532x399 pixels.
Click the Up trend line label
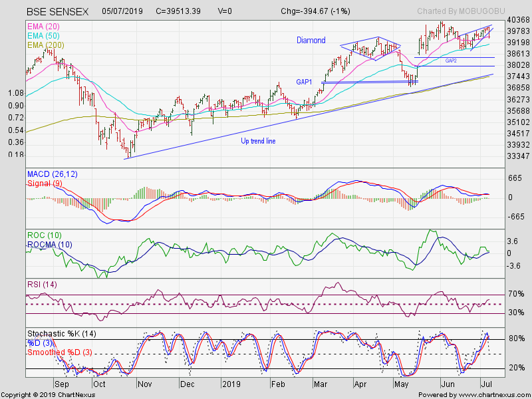coord(259,141)
